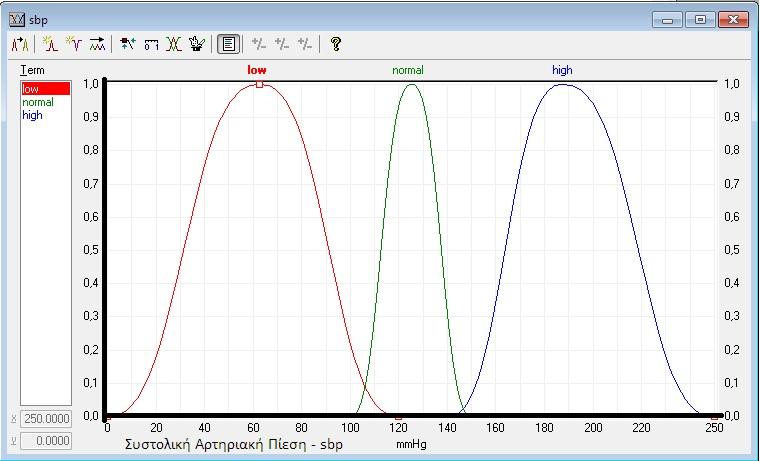Click the red 'low' label above the plot
This screenshot has width=760, height=461.
(x=257, y=70)
